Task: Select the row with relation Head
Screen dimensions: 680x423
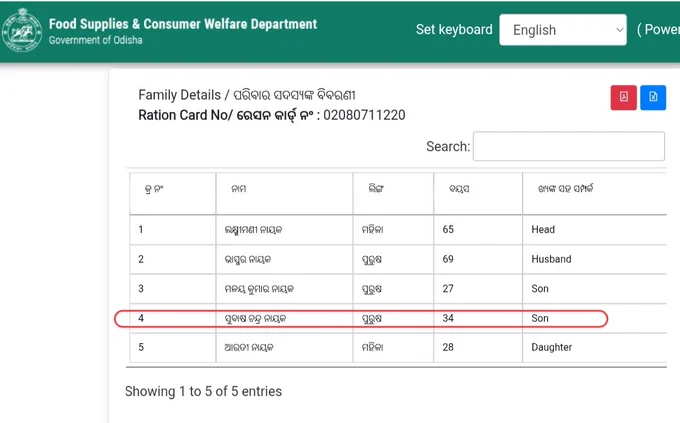Action: (x=398, y=230)
